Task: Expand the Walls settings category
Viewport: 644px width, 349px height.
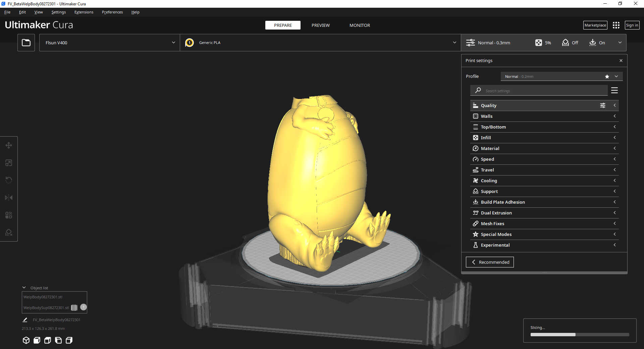Action: pos(544,116)
